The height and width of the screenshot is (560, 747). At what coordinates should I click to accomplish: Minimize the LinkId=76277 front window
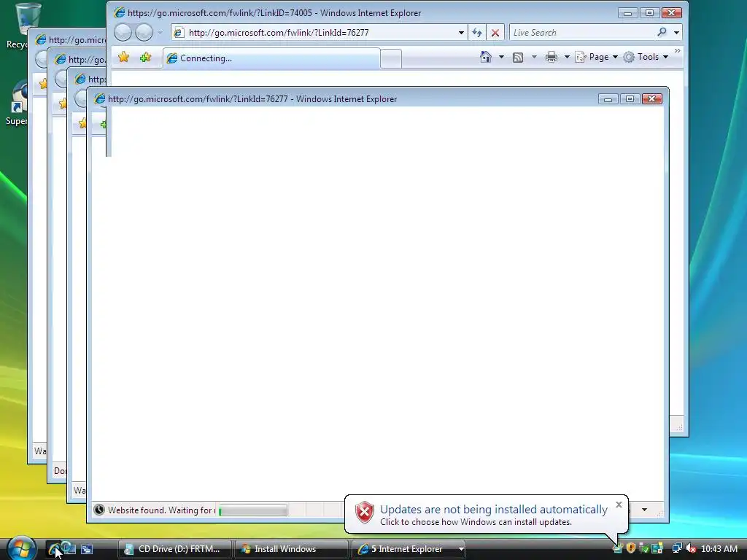pyautogui.click(x=608, y=98)
